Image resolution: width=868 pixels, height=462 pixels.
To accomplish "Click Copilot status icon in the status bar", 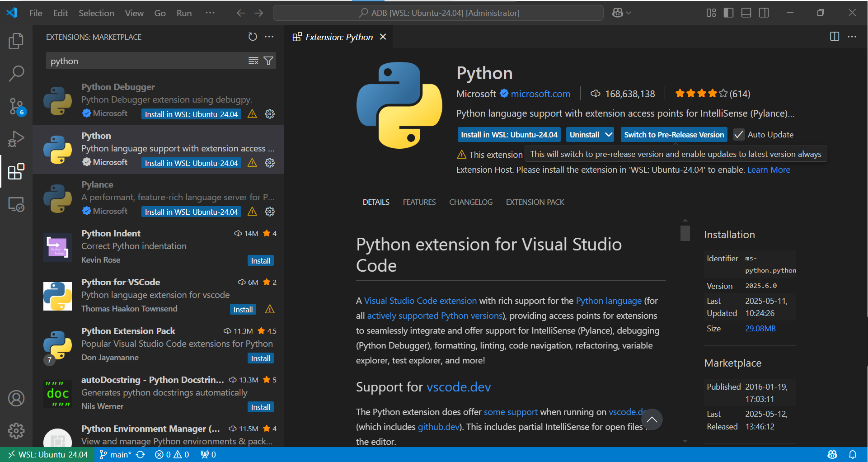I will [832, 454].
